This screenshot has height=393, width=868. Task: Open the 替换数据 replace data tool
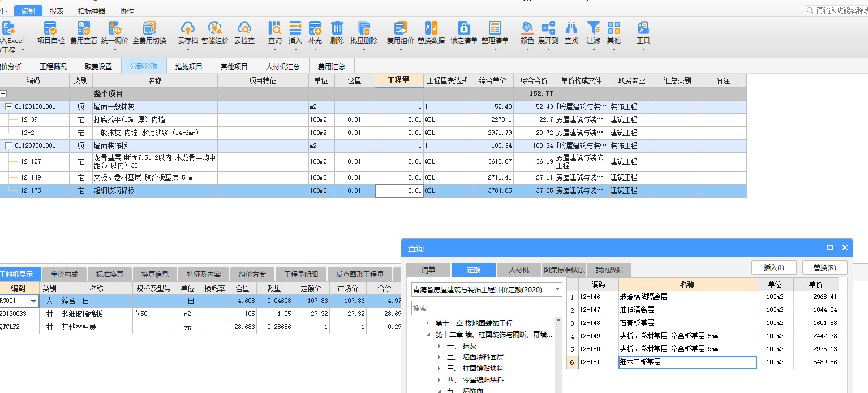tap(431, 33)
